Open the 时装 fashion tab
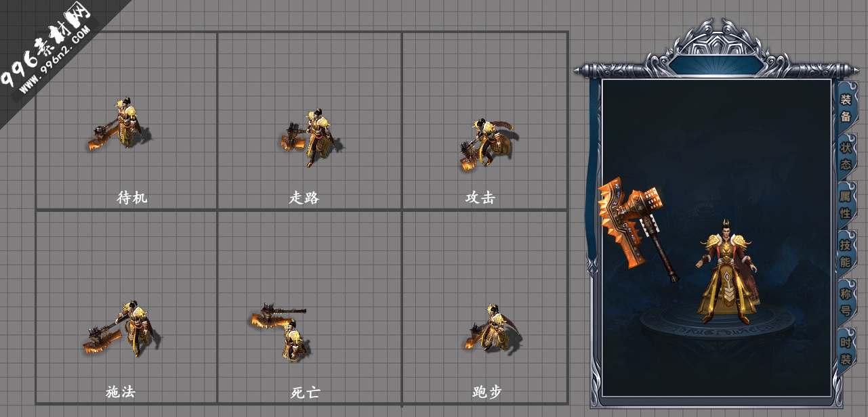Screen dimensions: 868x417 (846, 350)
